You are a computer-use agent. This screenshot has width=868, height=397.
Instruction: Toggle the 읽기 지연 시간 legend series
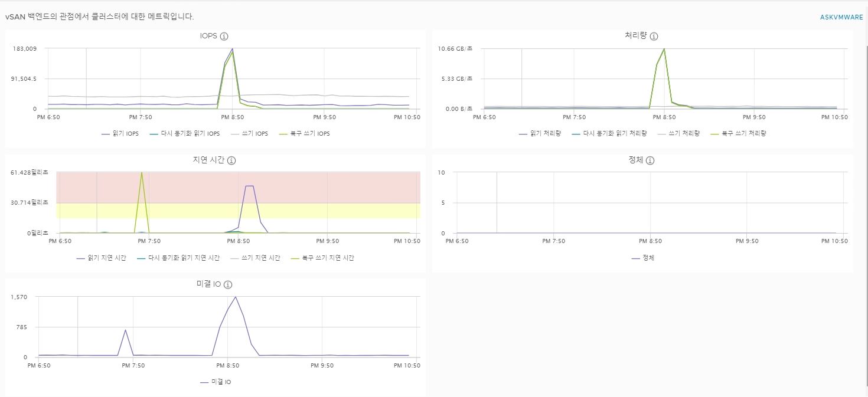click(102, 258)
